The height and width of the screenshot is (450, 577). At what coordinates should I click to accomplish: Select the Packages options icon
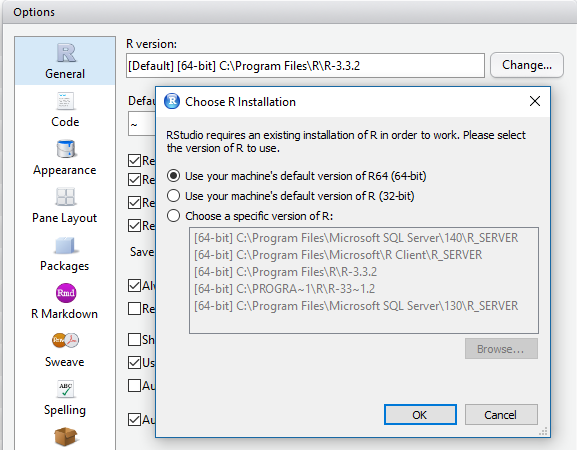click(x=66, y=245)
